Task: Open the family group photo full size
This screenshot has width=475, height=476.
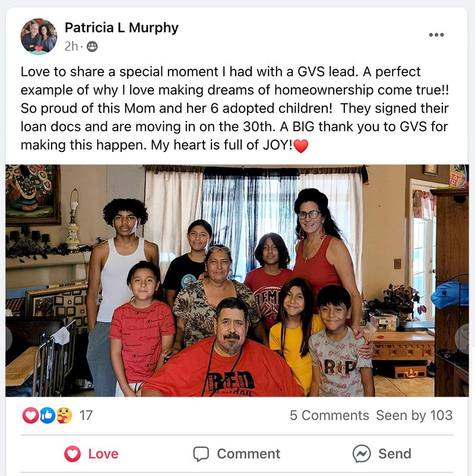Action: tap(237, 281)
